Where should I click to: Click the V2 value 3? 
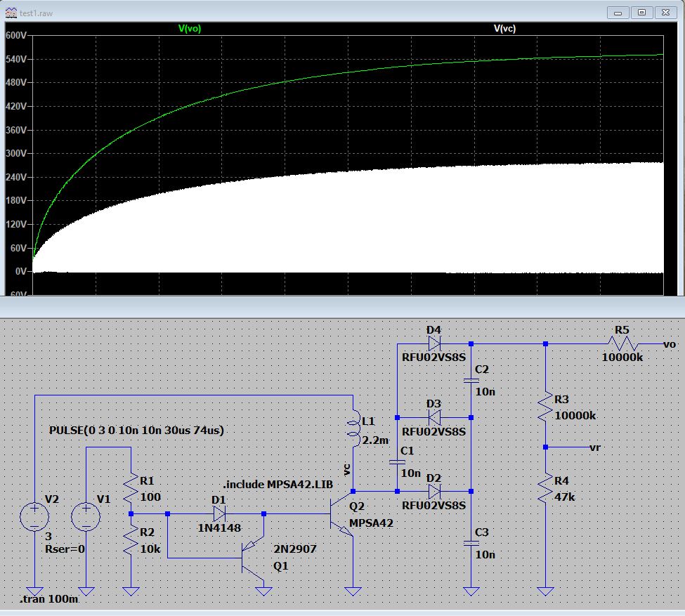coord(48,537)
